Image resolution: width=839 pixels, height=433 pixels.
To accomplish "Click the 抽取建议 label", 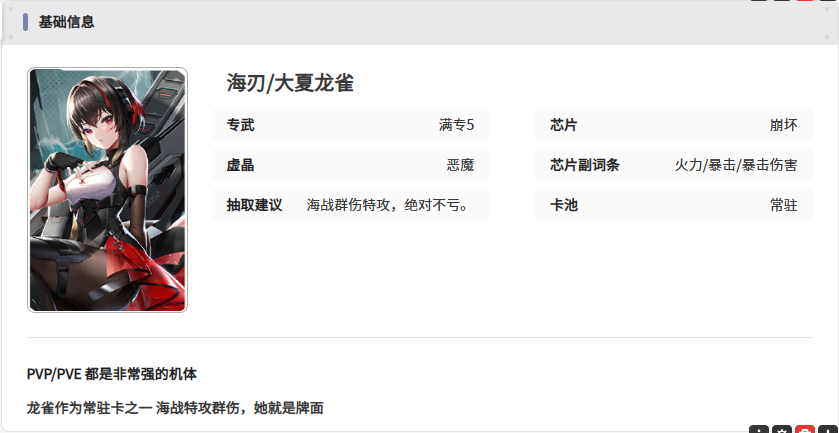I will pyautogui.click(x=254, y=205).
